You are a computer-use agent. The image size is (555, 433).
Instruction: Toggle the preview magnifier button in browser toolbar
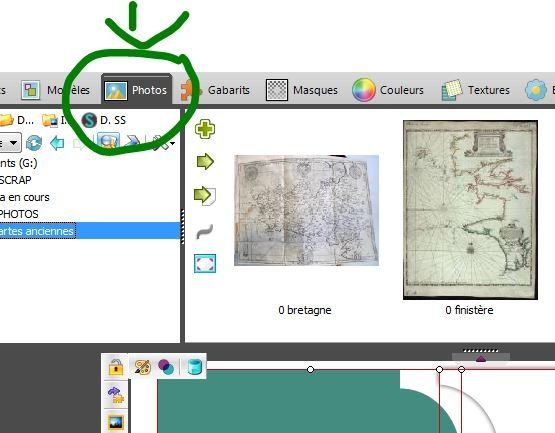point(108,142)
